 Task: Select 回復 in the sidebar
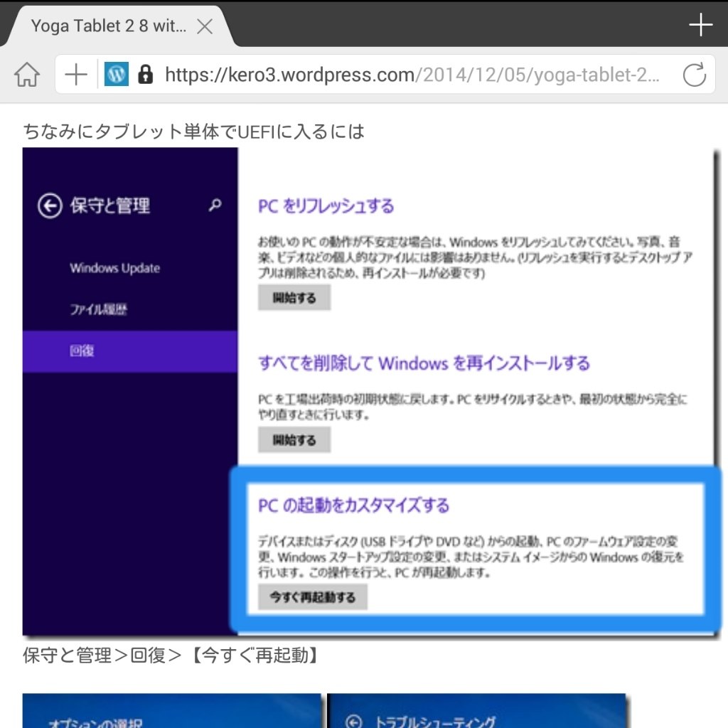click(x=130, y=351)
